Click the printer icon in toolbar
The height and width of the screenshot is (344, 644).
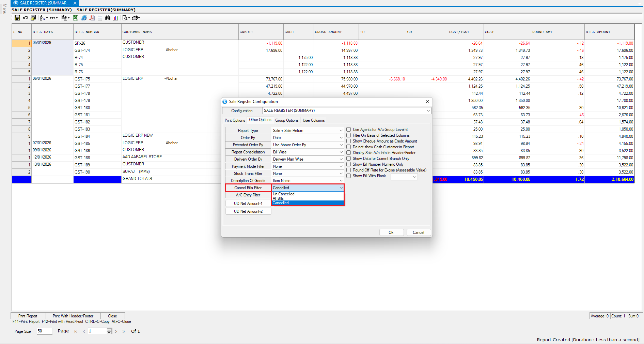[135, 18]
